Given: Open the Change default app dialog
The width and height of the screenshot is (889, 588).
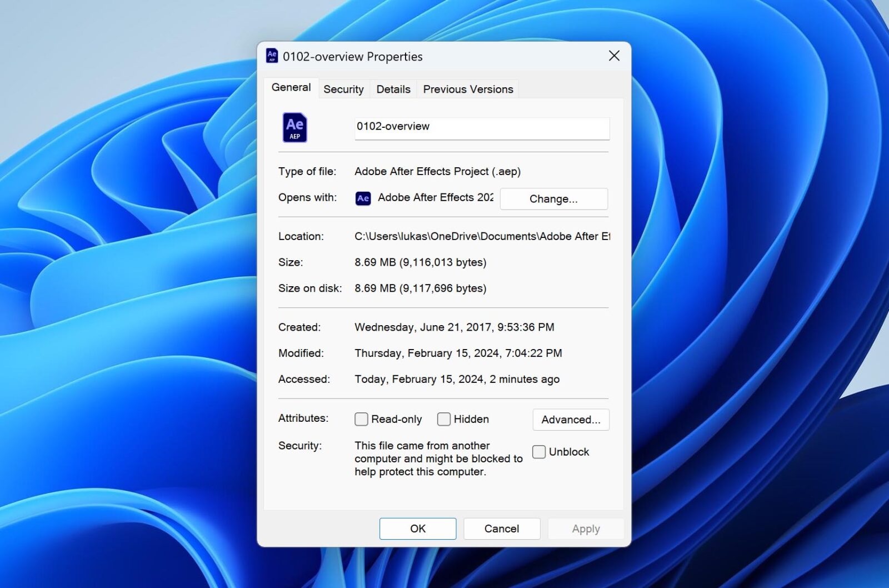Looking at the screenshot, I should [553, 198].
